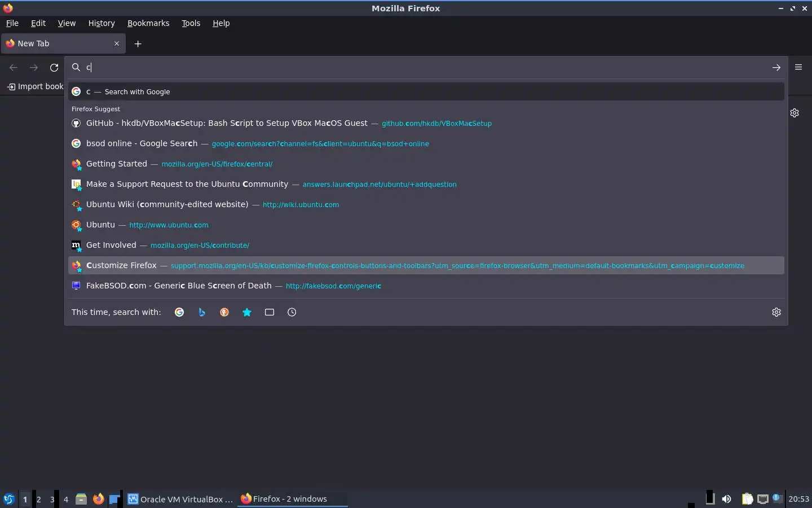Click the Firefox logo in the title bar
Viewport: 812px width, 508px height.
(8, 8)
